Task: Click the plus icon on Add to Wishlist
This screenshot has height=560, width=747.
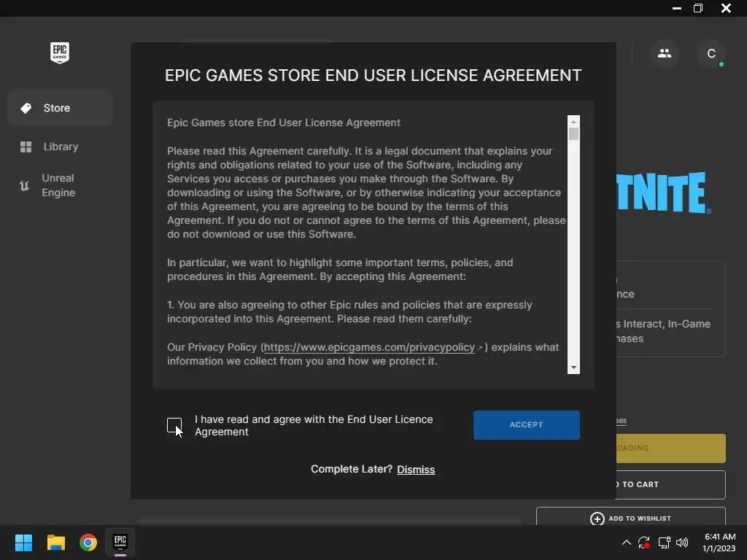Action: pos(597,518)
